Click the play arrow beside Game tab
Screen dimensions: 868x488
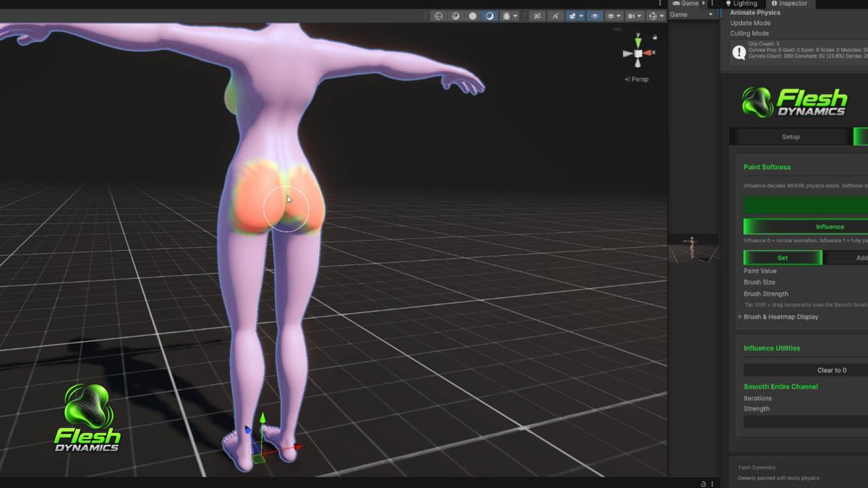704,4
